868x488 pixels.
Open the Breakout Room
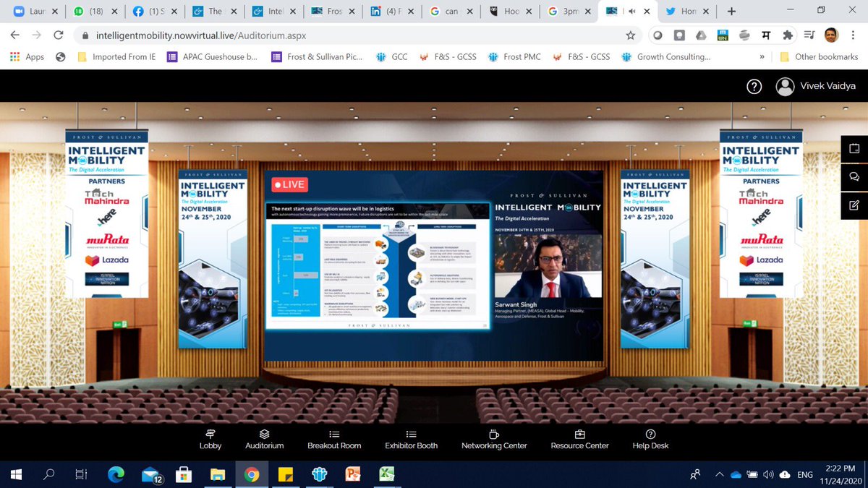coord(334,440)
